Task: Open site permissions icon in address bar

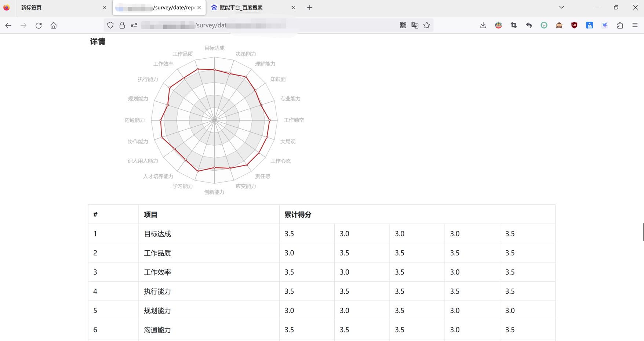Action: pos(134,25)
